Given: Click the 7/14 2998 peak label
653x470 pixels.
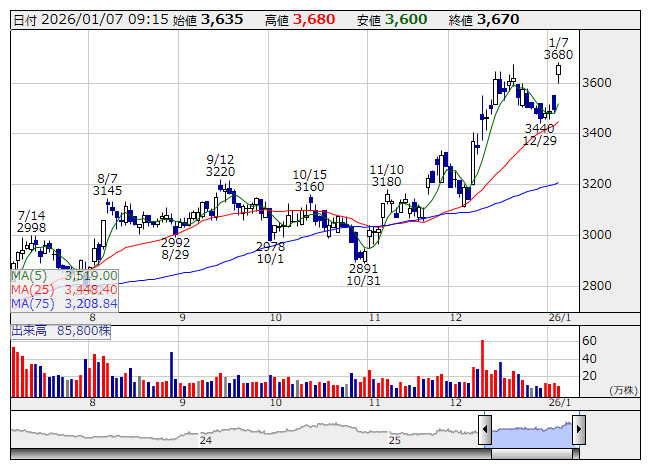Looking at the screenshot, I should 32,221.
